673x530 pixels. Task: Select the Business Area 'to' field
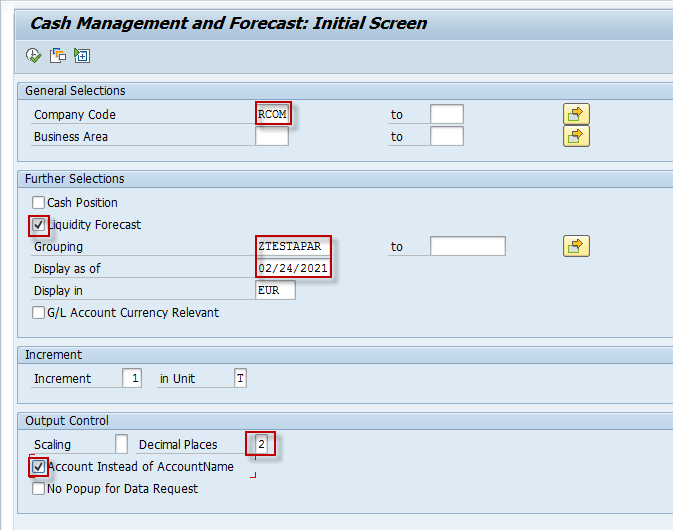[x=447, y=136]
